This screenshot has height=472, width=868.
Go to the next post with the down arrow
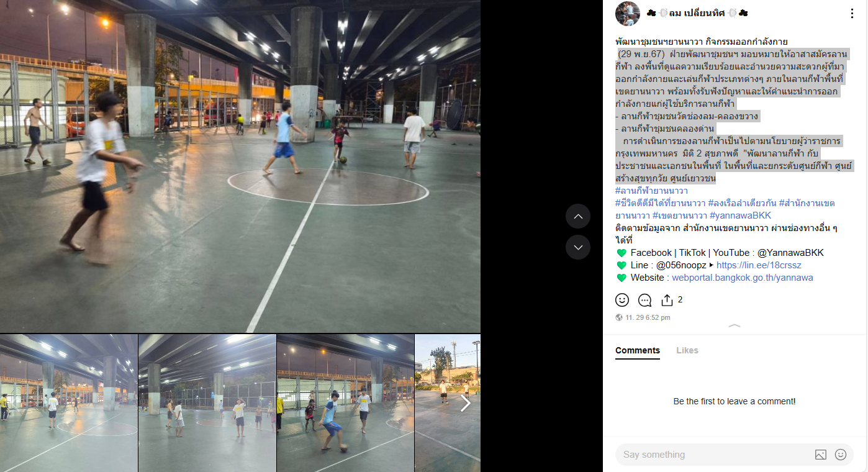(x=578, y=247)
